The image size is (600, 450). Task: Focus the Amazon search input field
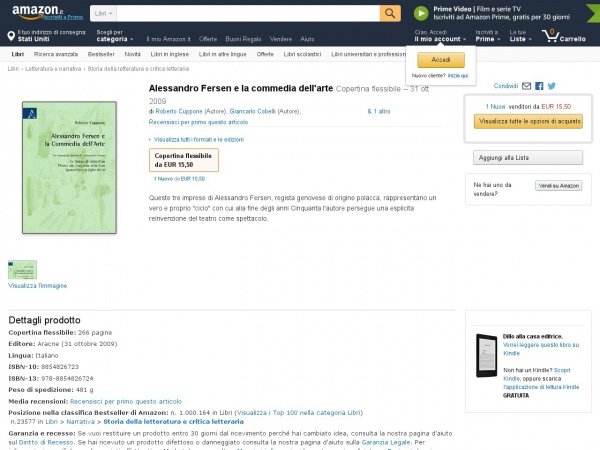[248, 13]
